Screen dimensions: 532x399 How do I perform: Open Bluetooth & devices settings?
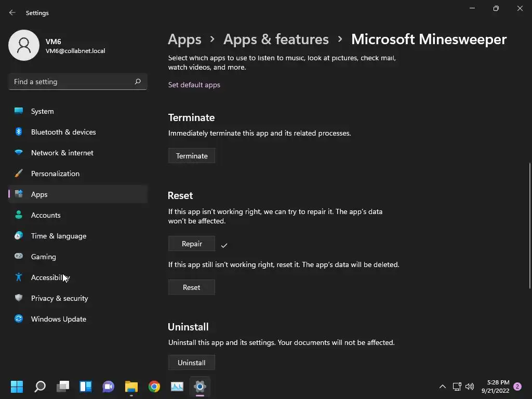click(x=63, y=132)
